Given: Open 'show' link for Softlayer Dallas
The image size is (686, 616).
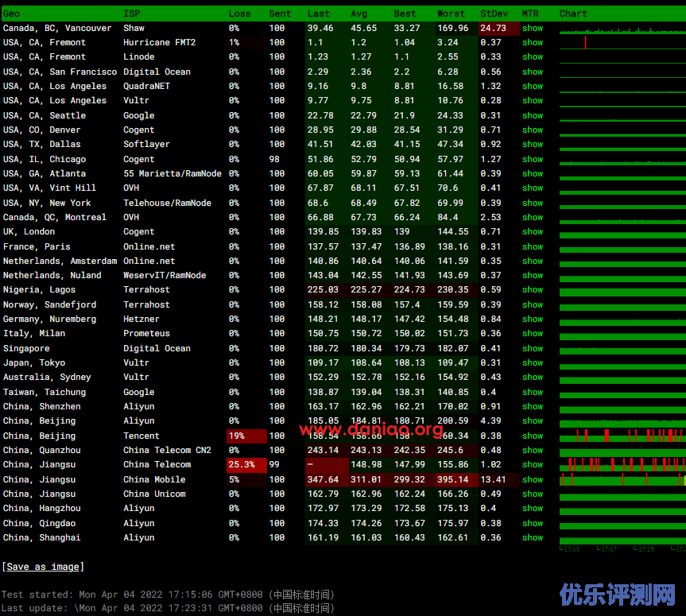Looking at the screenshot, I should point(533,145).
